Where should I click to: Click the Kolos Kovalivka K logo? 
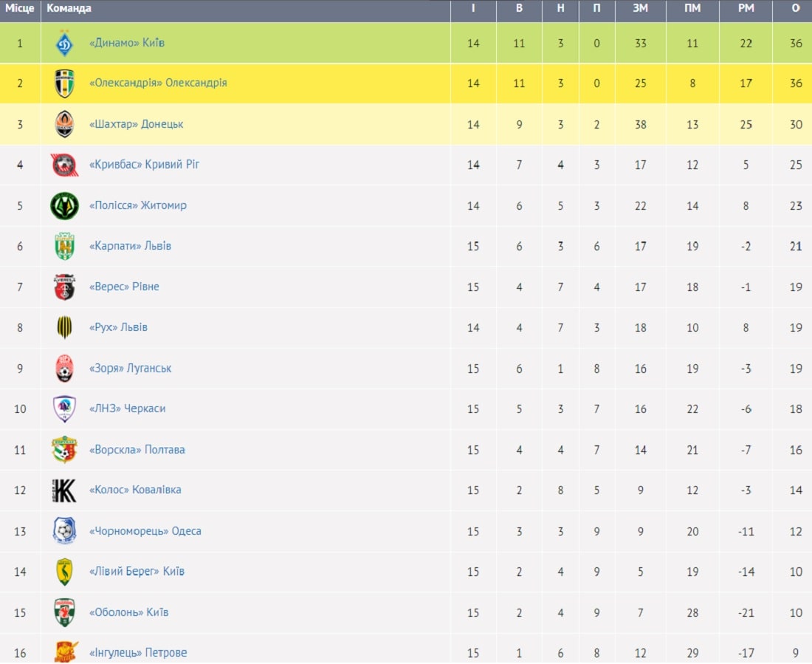(x=64, y=490)
